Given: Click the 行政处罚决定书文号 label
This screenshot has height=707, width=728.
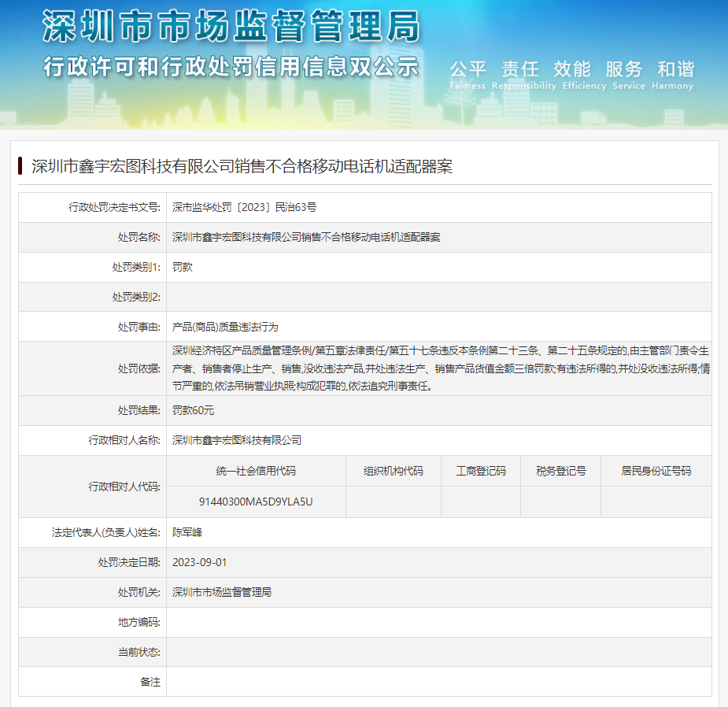Looking at the screenshot, I should pos(114,207).
